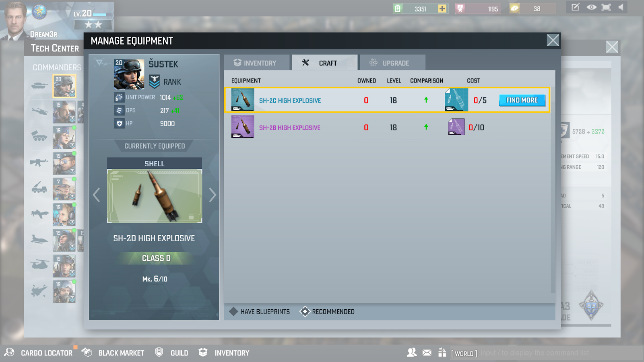The width and height of the screenshot is (644, 362).
Task: Show next equipped item with right arrow
Action: [x=213, y=195]
